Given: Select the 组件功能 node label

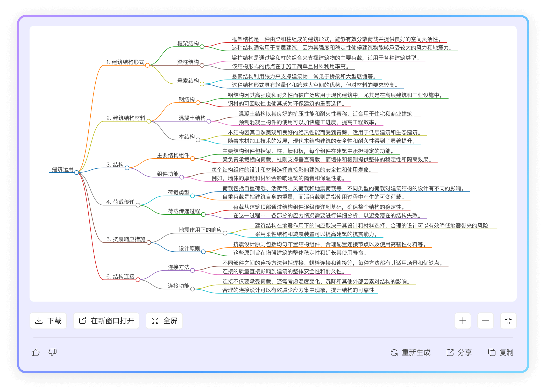Looking at the screenshot, I should click(x=168, y=174).
